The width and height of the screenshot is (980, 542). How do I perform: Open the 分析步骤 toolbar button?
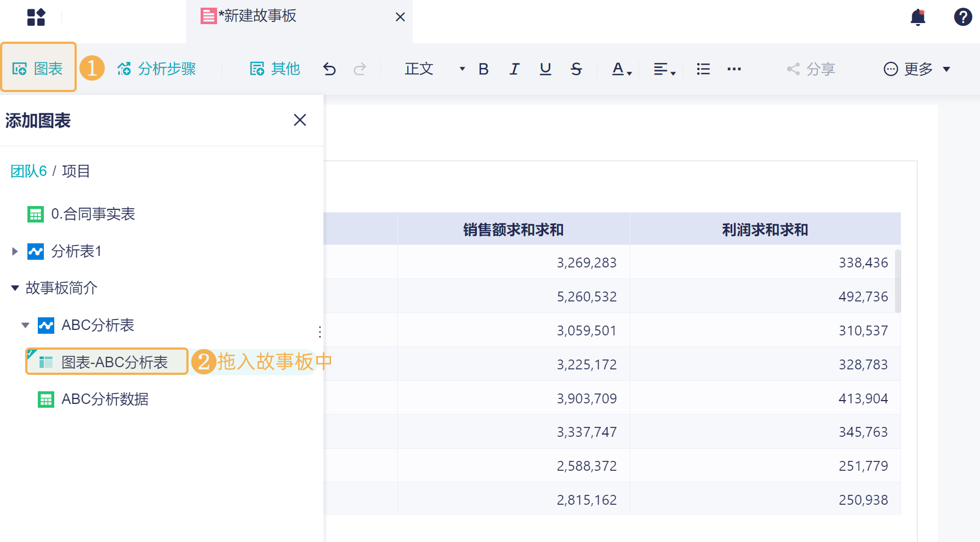pyautogui.click(x=157, y=69)
